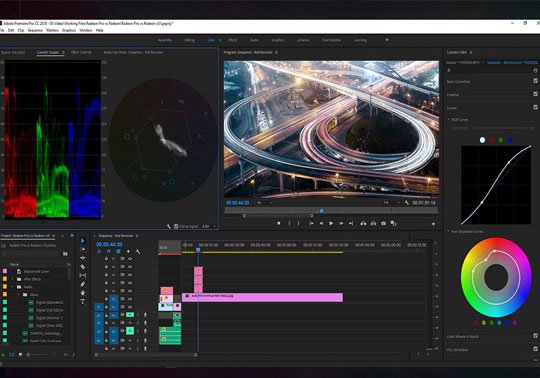Toggle Curves section checkbox
540x378 pixels.
(x=536, y=107)
